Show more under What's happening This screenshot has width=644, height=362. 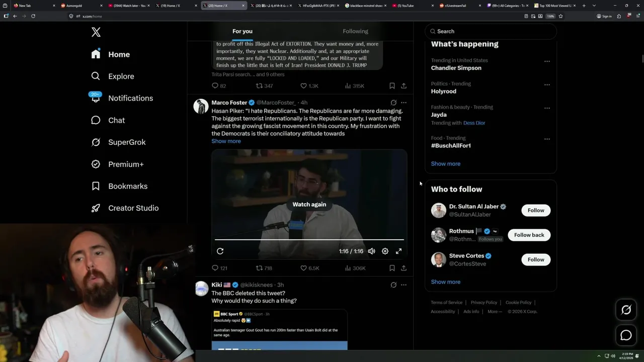tap(446, 164)
